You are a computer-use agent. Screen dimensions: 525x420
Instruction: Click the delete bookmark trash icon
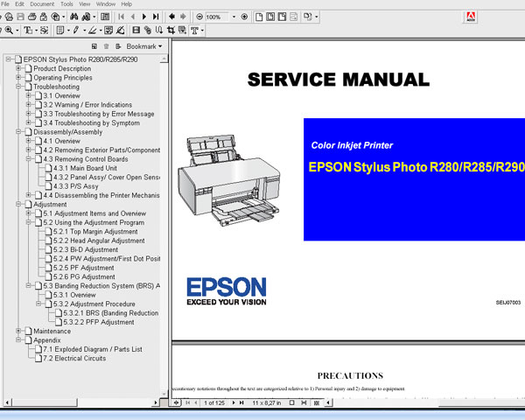pyautogui.click(x=106, y=46)
